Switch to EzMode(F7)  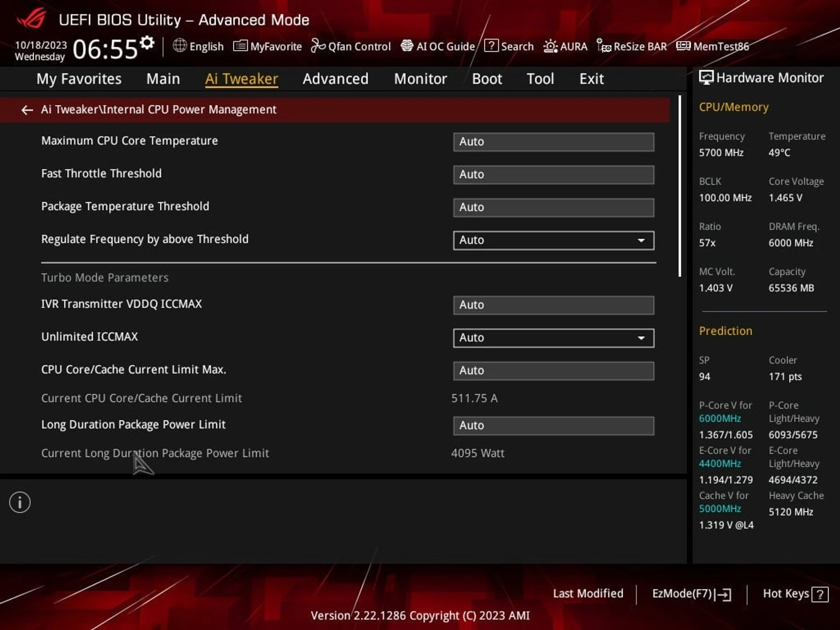click(x=692, y=594)
